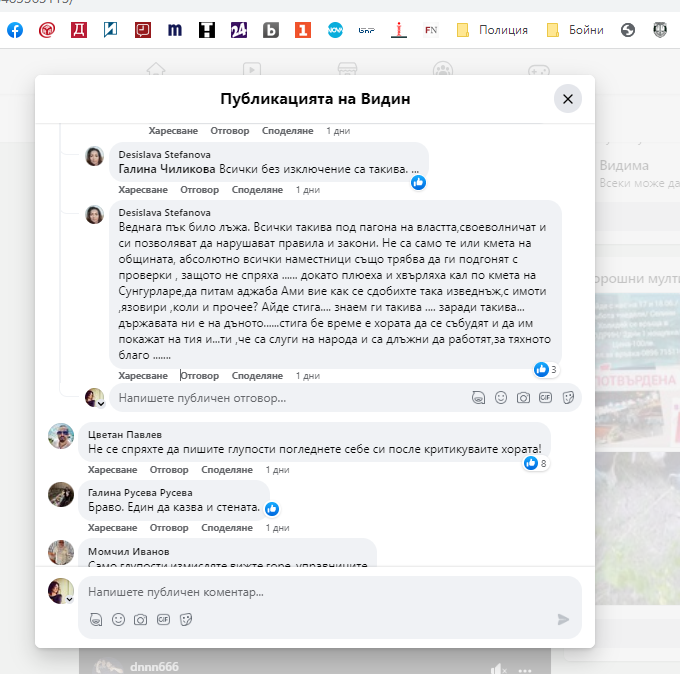Image resolution: width=680 pixels, height=674 pixels.
Task: Close the Публикацията на Видин dialog
Action: [x=567, y=99]
